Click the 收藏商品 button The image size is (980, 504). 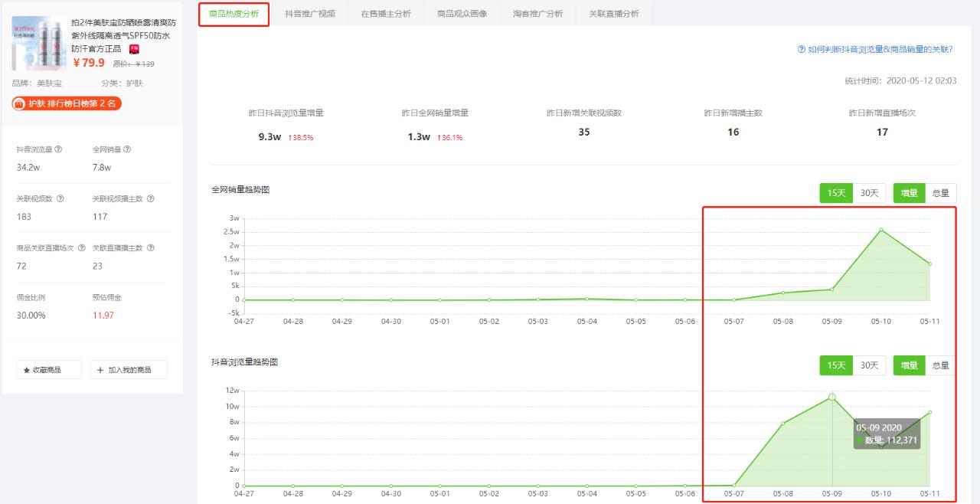tap(49, 368)
